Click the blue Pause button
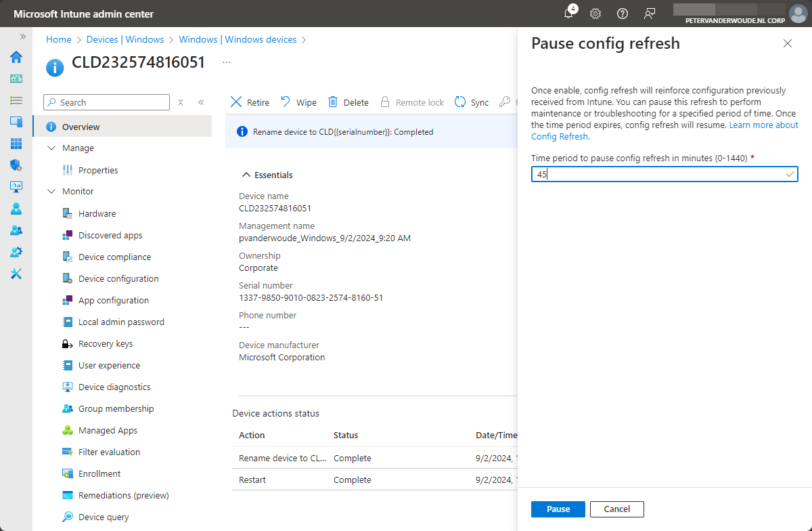The height and width of the screenshot is (531, 812). click(x=558, y=509)
